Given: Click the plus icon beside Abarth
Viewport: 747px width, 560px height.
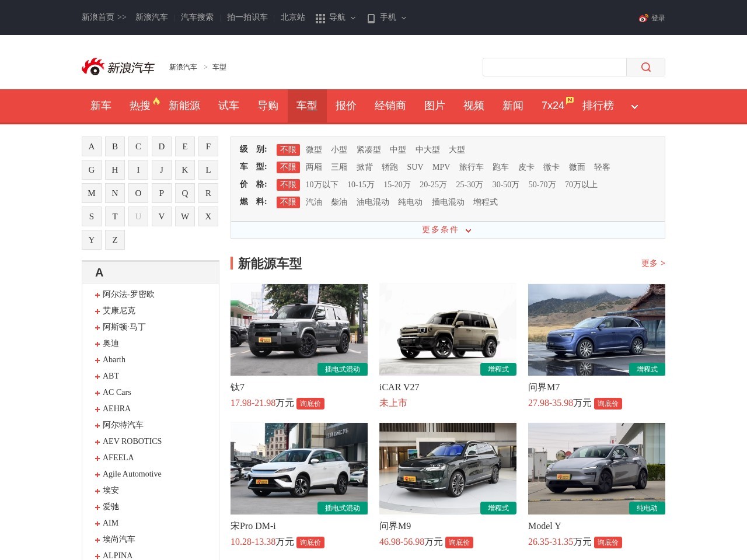Looking at the screenshot, I should click(97, 360).
